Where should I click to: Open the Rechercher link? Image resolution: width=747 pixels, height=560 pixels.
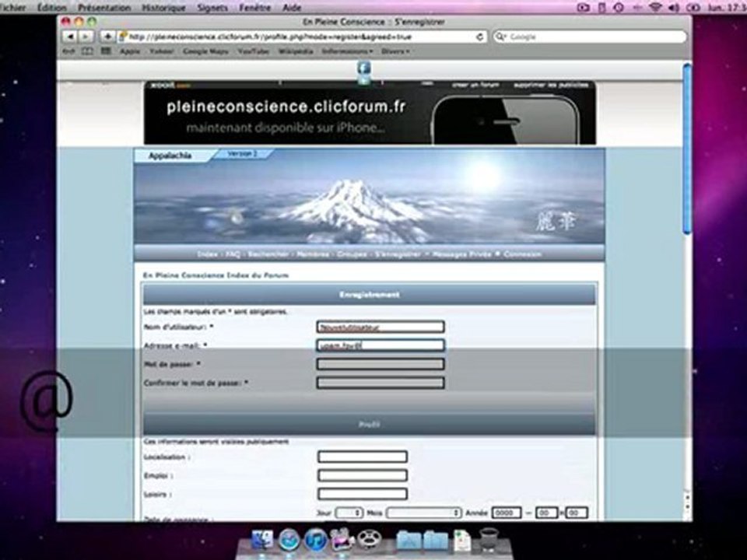pyautogui.click(x=268, y=254)
